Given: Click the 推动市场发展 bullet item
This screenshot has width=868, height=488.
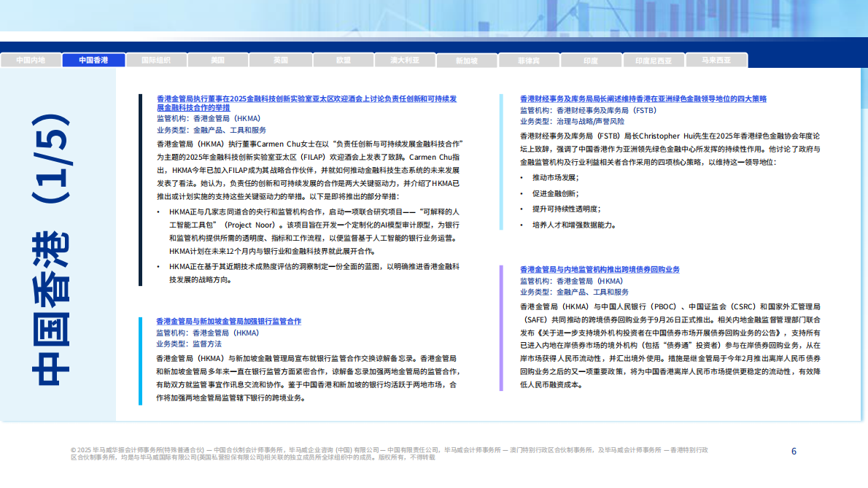Looking at the screenshot, I should [555, 177].
